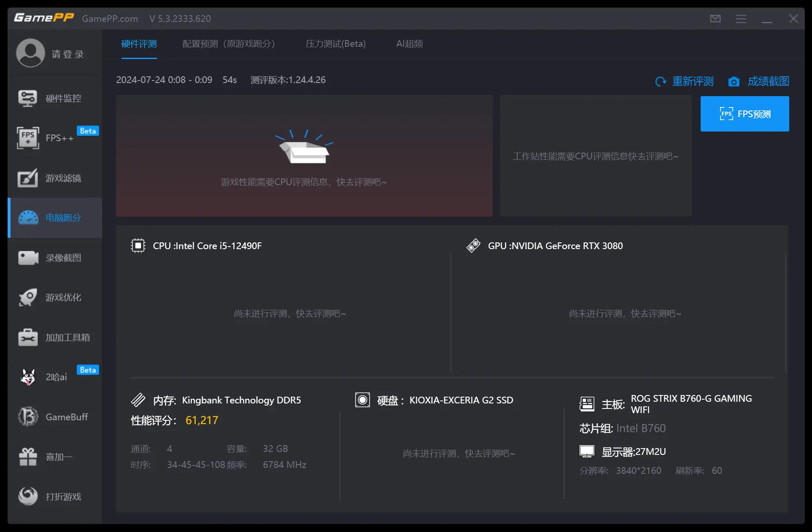Select the 加加工具箱 menu label
The width and height of the screenshot is (812, 532).
[68, 337]
